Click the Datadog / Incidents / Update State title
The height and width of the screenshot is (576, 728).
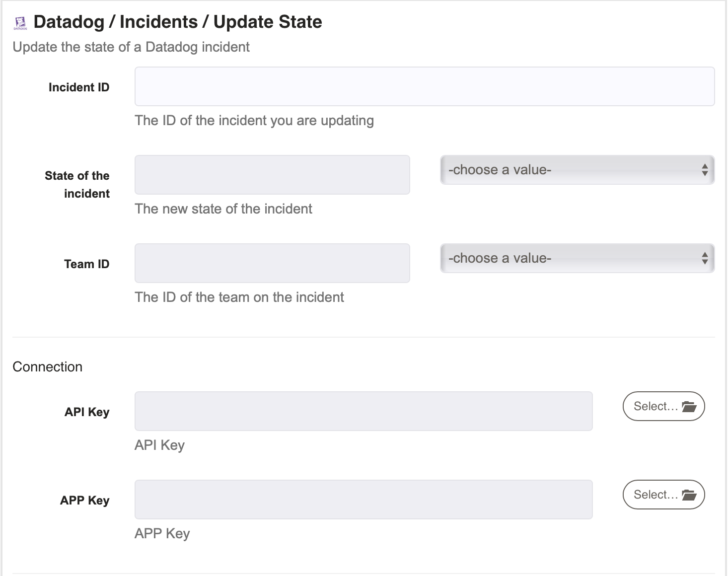coord(178,22)
